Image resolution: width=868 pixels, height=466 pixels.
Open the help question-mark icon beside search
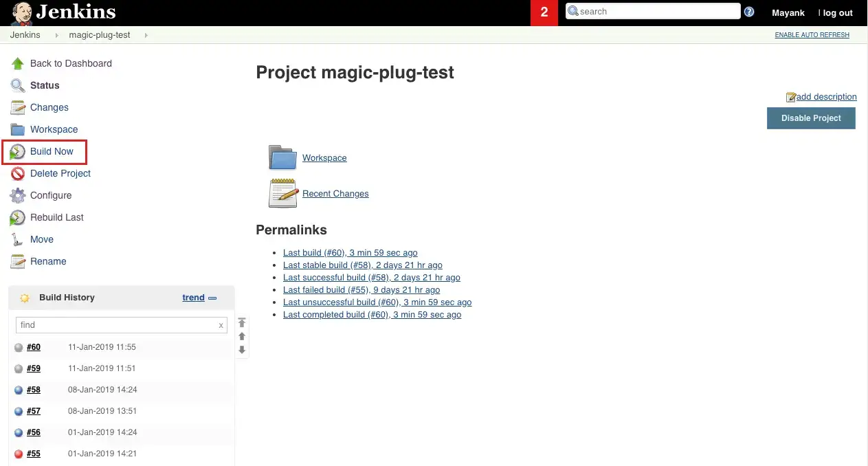pyautogui.click(x=749, y=12)
